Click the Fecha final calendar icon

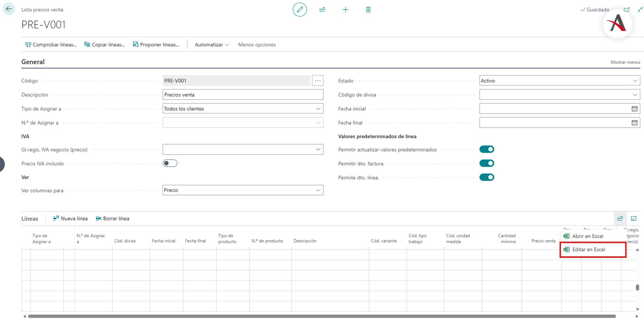point(634,123)
